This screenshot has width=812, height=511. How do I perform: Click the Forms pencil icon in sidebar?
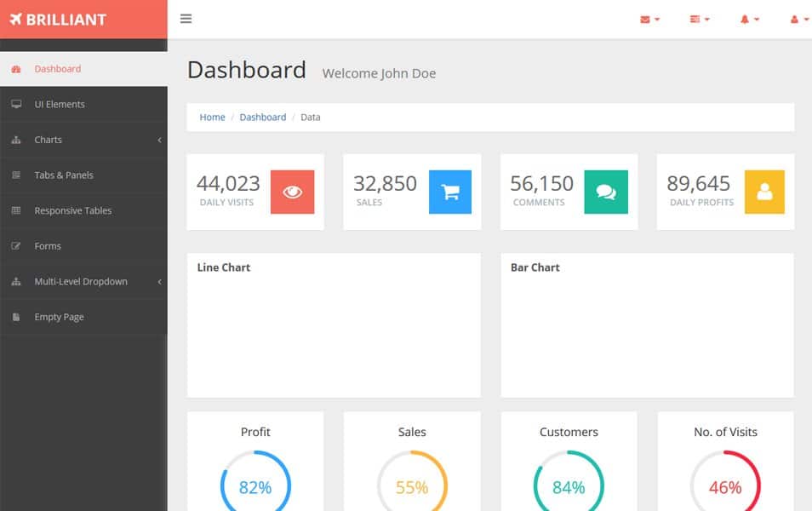(17, 246)
